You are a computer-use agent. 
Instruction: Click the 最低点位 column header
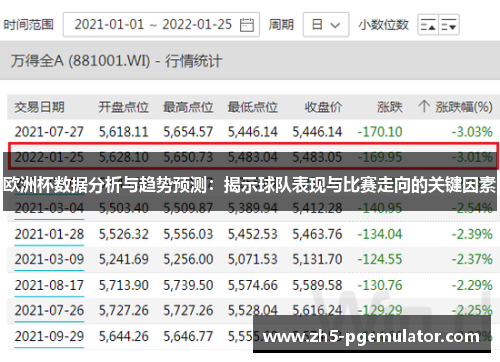(253, 107)
